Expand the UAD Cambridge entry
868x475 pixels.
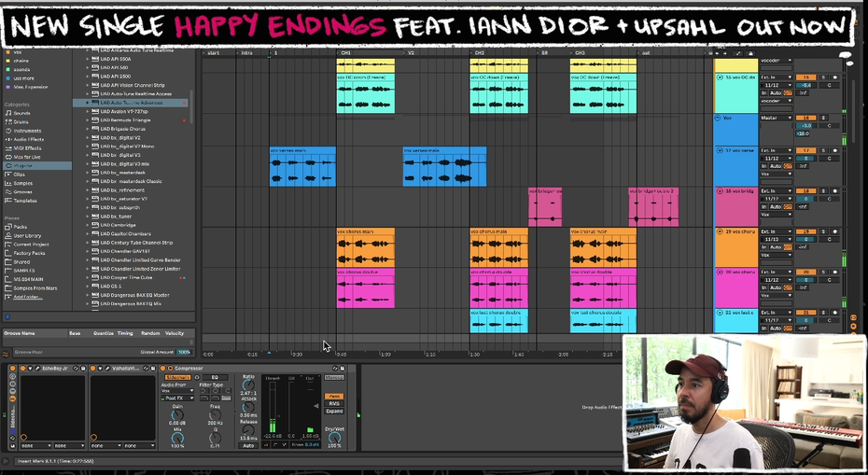87,225
